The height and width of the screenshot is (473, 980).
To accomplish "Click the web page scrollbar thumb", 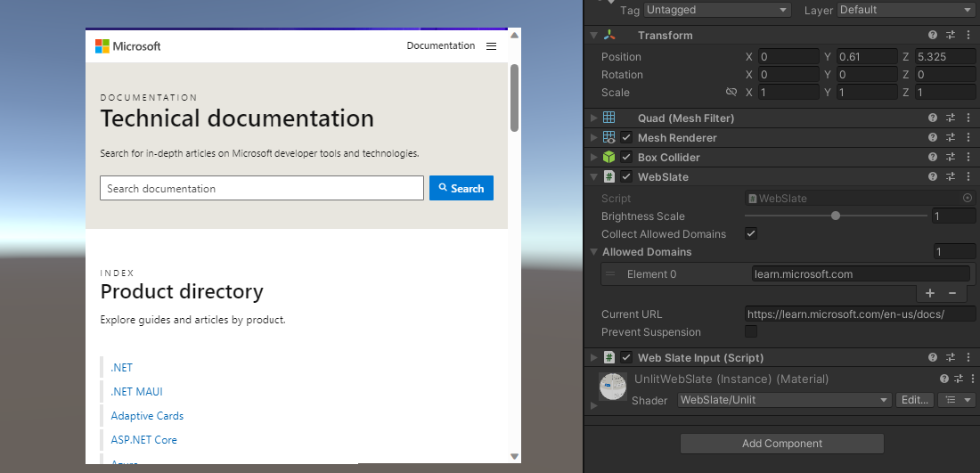I will pos(514,97).
